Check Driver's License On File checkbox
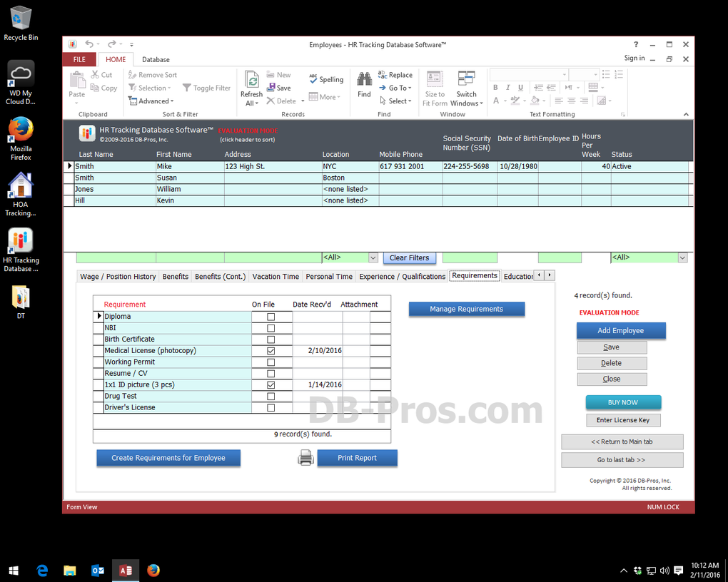The width and height of the screenshot is (728, 582). 271,408
